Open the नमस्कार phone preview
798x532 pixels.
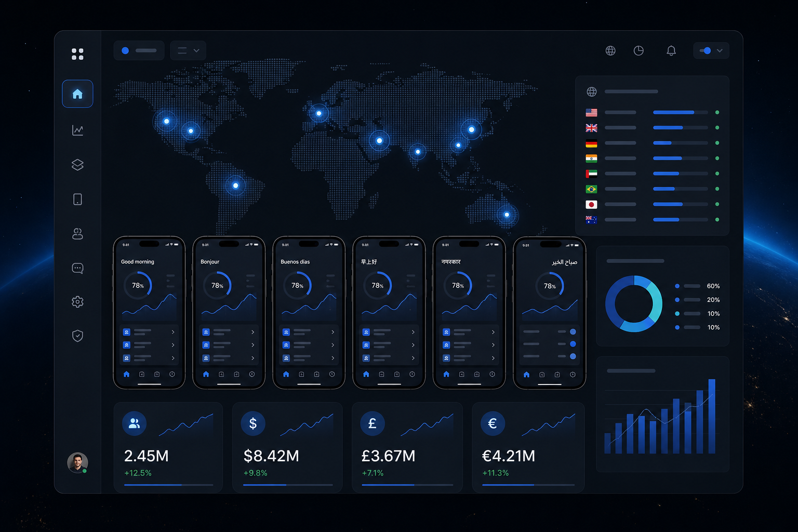tap(469, 313)
